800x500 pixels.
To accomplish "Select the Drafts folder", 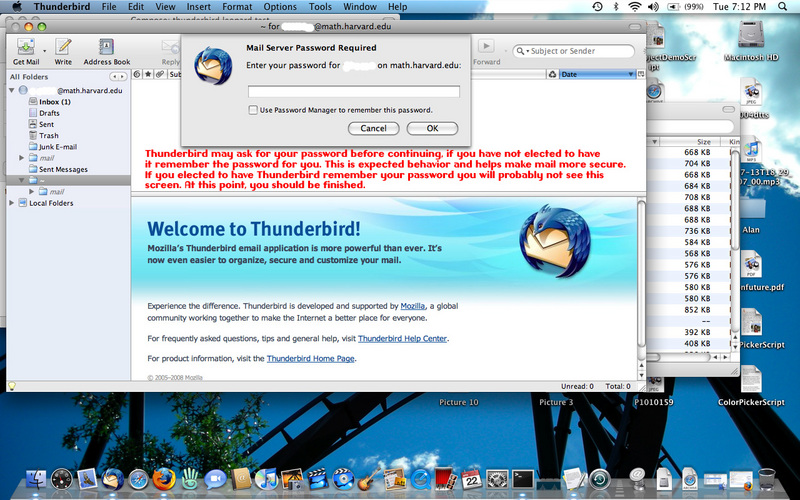I will pyautogui.click(x=50, y=113).
